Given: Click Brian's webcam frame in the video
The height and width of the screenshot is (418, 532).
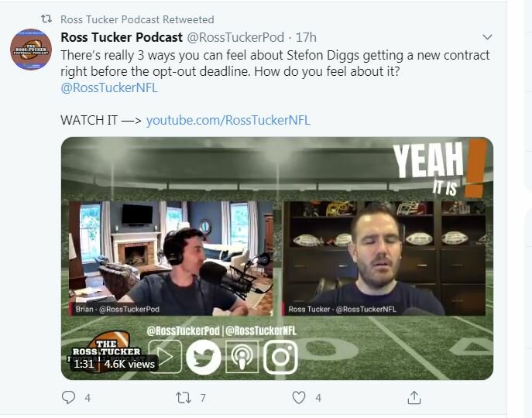Looking at the screenshot, I should coord(170,259).
